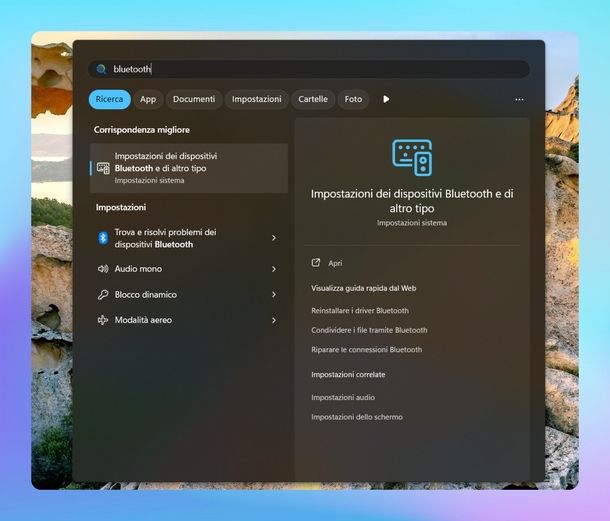
Task: Select the Ricerca filter tab
Action: coord(109,99)
